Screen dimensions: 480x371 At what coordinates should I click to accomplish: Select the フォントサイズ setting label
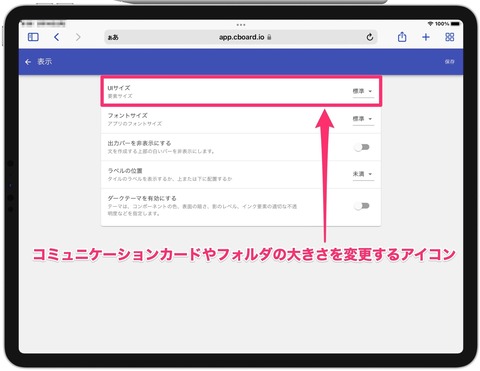point(127,115)
